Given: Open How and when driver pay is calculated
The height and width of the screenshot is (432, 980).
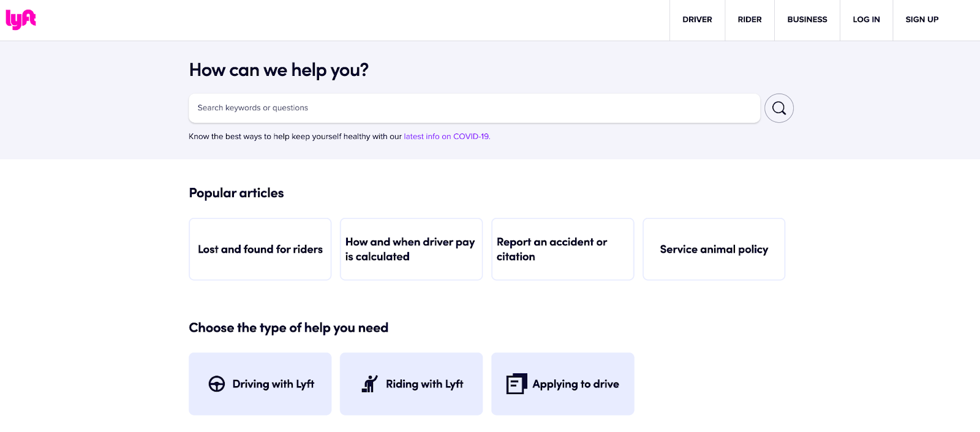Looking at the screenshot, I should click(x=411, y=249).
